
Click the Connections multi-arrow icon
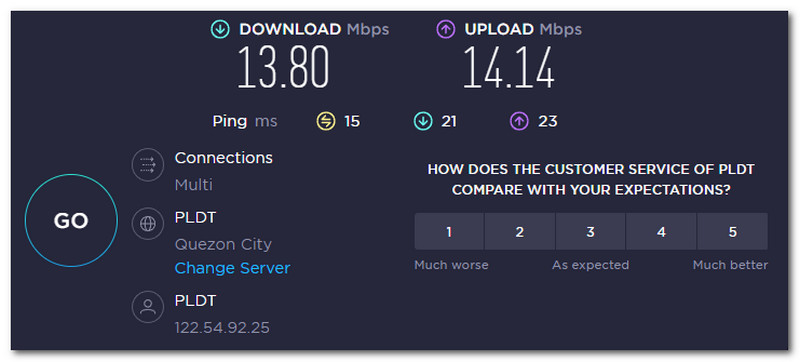click(148, 165)
